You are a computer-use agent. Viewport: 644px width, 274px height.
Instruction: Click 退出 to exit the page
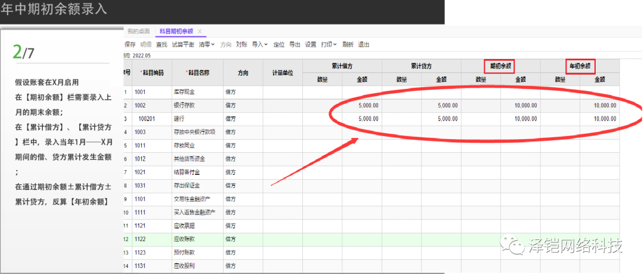tap(364, 44)
